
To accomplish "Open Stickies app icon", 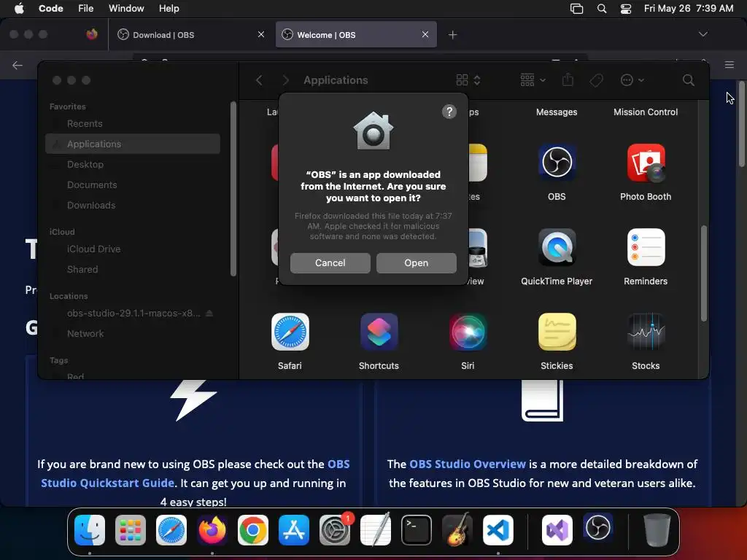I will pyautogui.click(x=557, y=332).
